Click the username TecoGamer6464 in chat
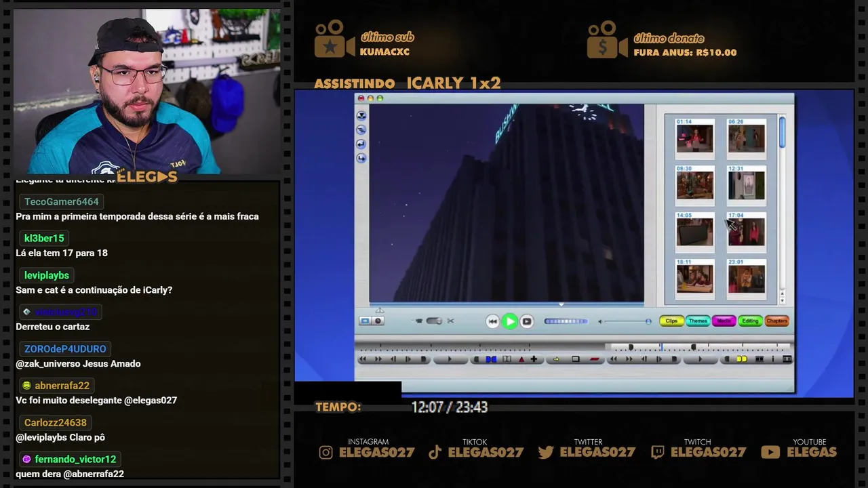868x488 pixels. (62, 201)
